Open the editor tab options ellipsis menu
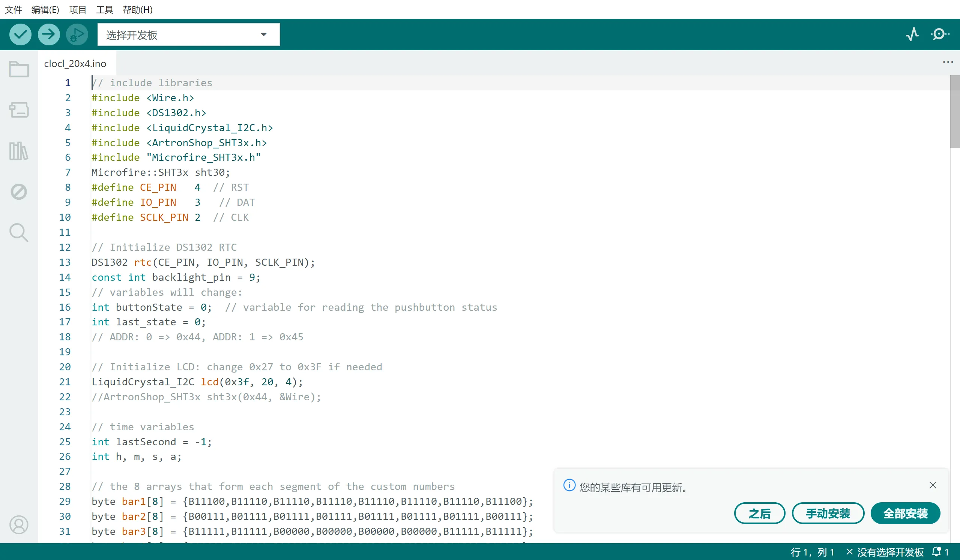 [948, 62]
